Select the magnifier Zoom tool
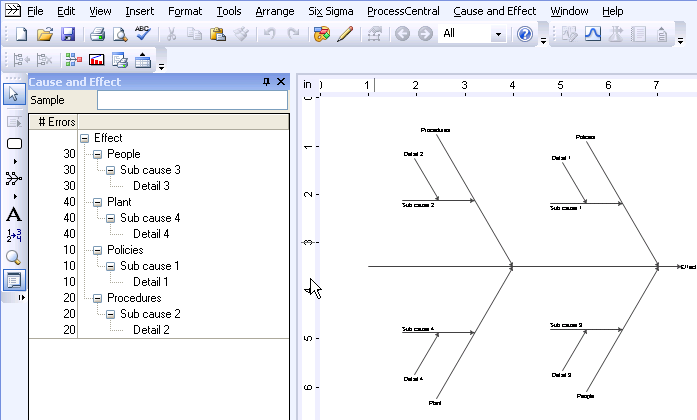This screenshot has width=697, height=420. pyautogui.click(x=14, y=258)
